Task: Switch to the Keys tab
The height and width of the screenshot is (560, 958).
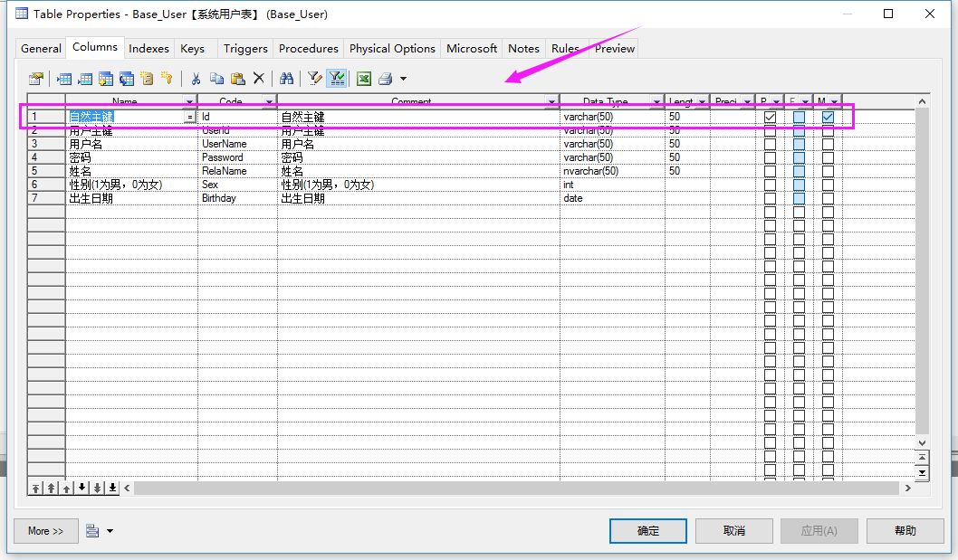Action: pos(193,48)
